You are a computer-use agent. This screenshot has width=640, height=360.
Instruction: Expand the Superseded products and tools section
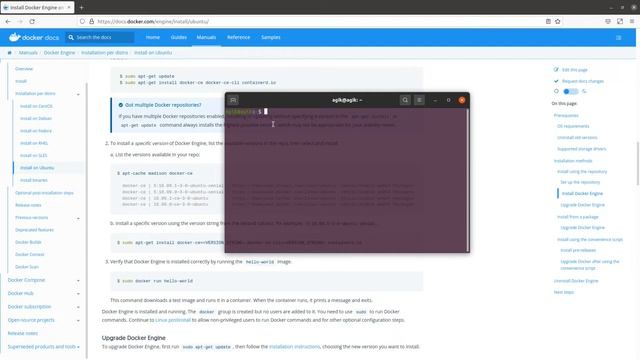78,347
